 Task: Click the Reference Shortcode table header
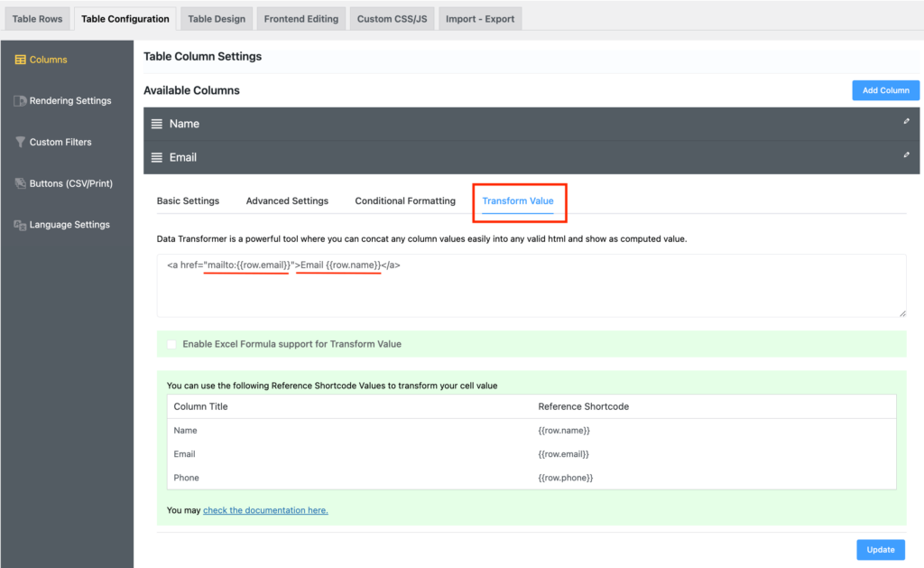(x=584, y=406)
